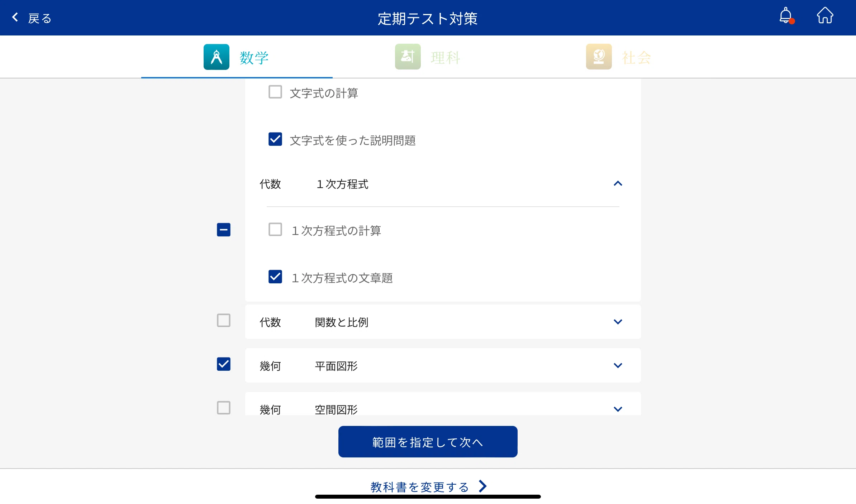Collapse the 1次方程式 section chevron

click(618, 184)
